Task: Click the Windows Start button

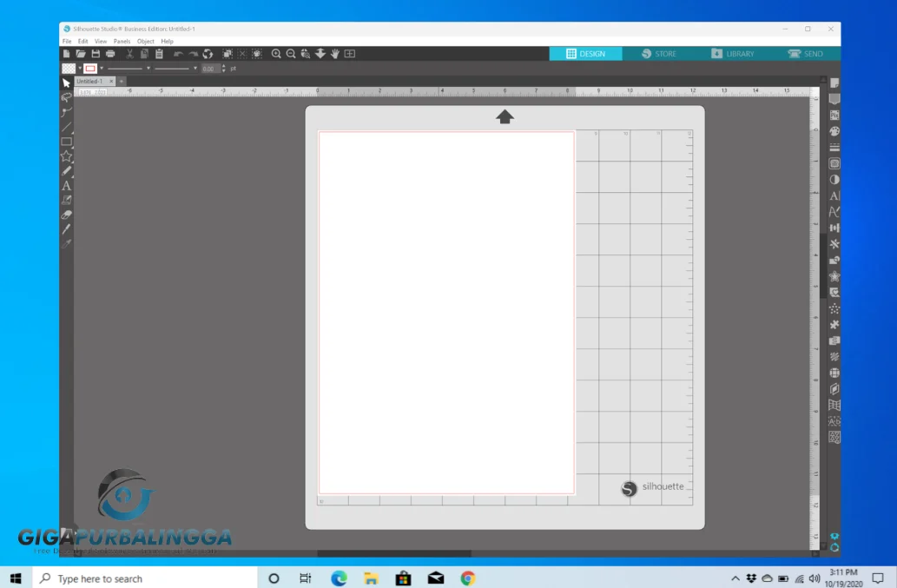Action: 16,578
